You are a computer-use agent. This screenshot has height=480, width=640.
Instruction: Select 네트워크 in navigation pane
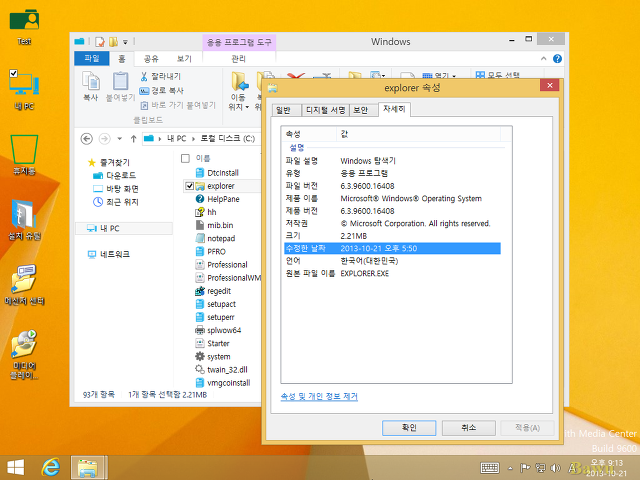click(x=109, y=254)
